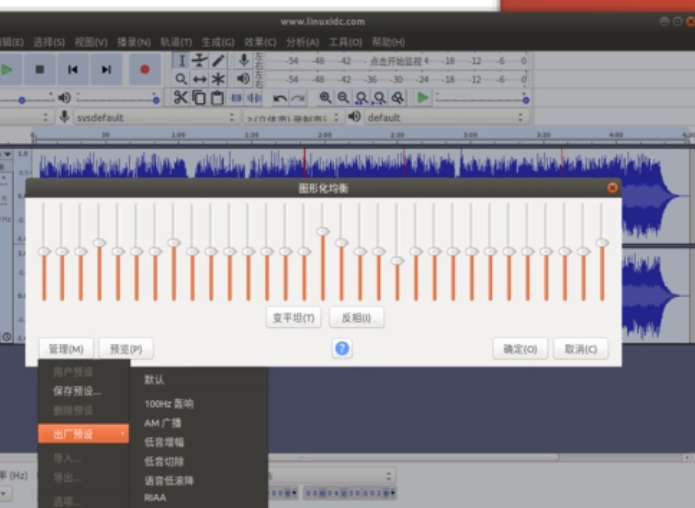Select 出厂预设 factory presets entry
The height and width of the screenshot is (508, 695).
tap(84, 434)
